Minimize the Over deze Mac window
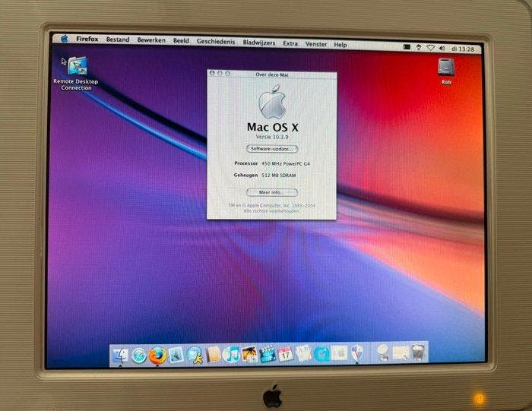 click(x=220, y=73)
